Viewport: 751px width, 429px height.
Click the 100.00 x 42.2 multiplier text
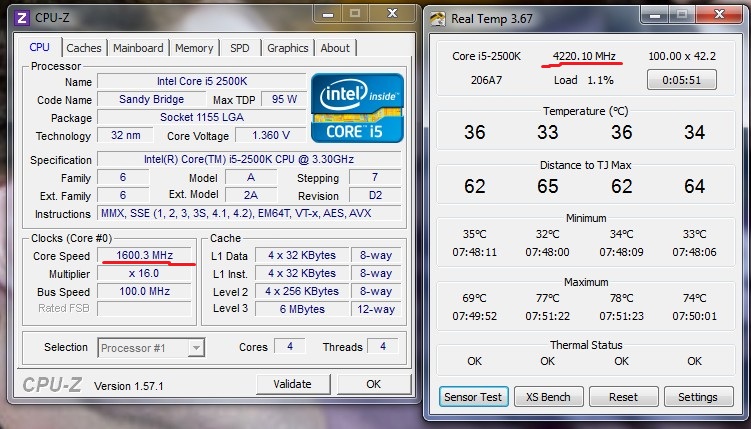click(x=682, y=56)
